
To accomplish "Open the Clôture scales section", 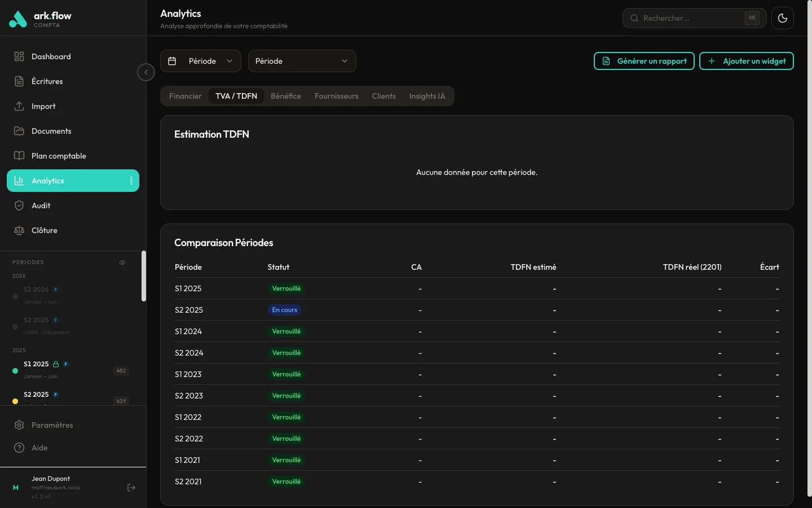I will click(x=44, y=230).
